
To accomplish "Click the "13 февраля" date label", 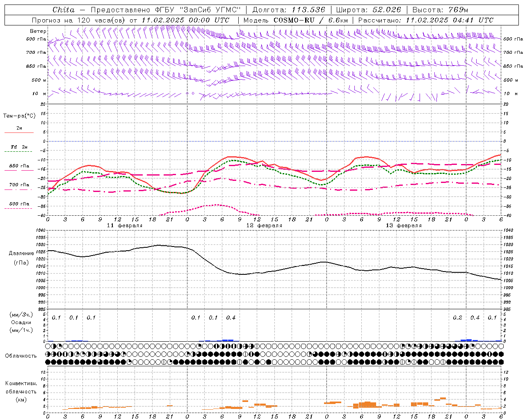I will tap(404, 226).
